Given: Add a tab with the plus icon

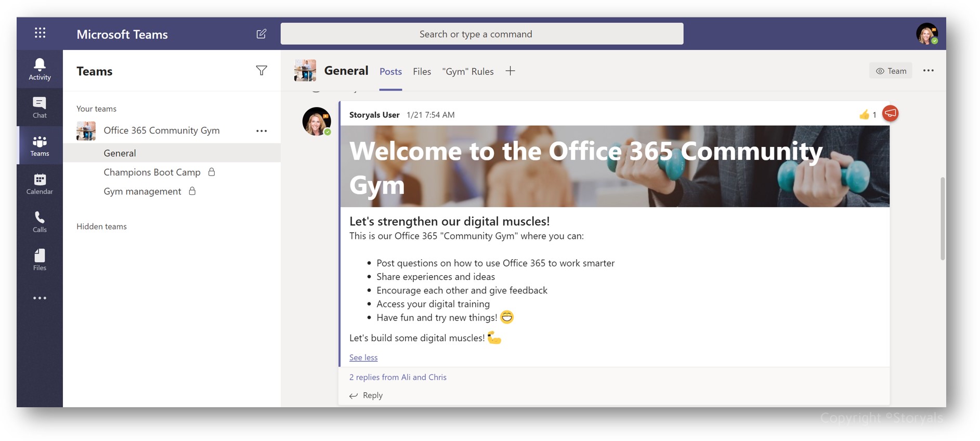Looking at the screenshot, I should (x=510, y=71).
